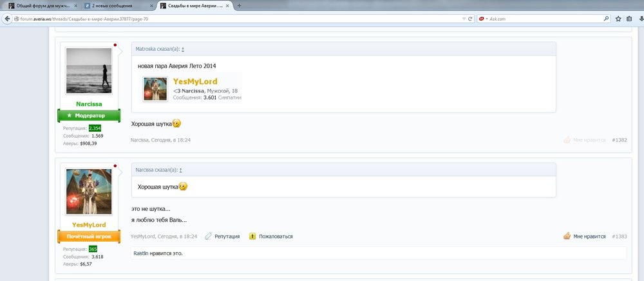Click the Репутация link under YesMyLord's post
644x281 pixels.
click(x=226, y=236)
